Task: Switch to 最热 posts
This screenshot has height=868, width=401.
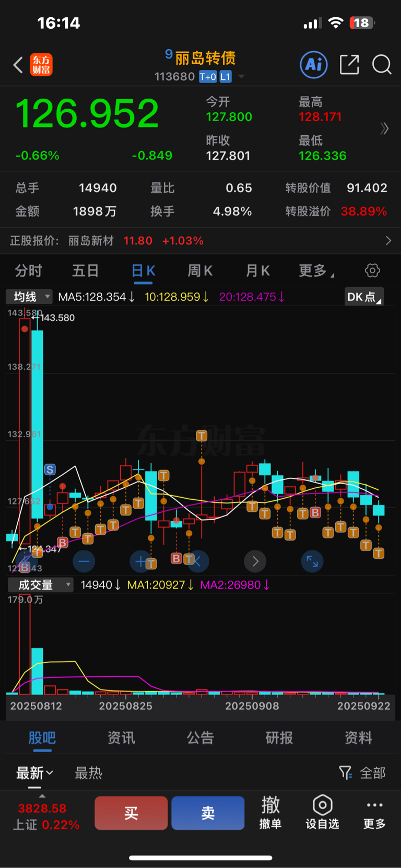Action: 88,772
